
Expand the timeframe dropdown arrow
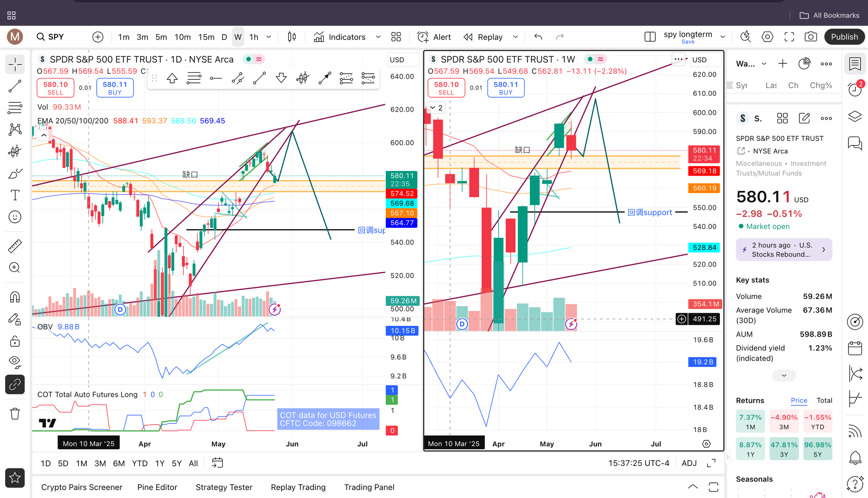[269, 37]
